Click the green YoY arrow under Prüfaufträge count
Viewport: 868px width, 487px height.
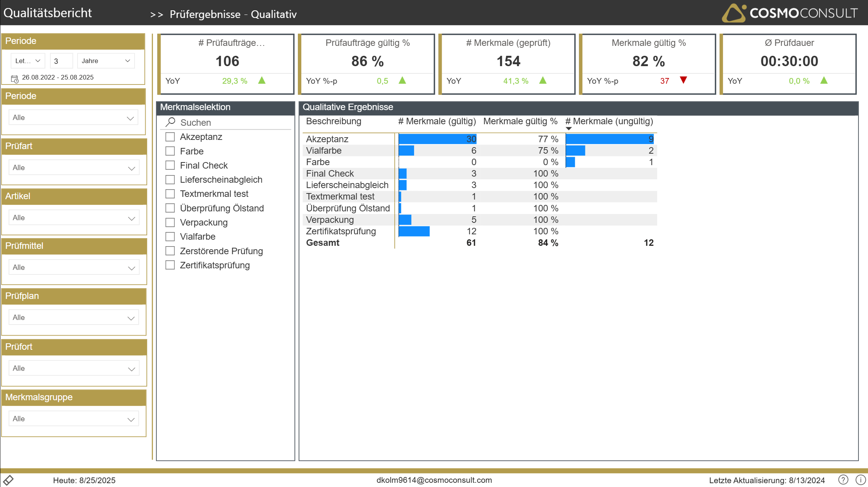click(x=262, y=80)
